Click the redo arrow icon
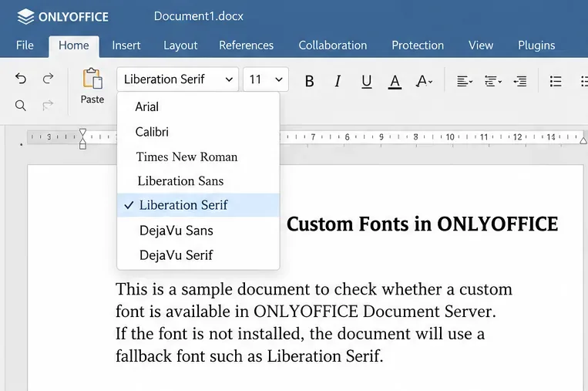Image resolution: width=588 pixels, height=391 pixels. tap(48, 79)
